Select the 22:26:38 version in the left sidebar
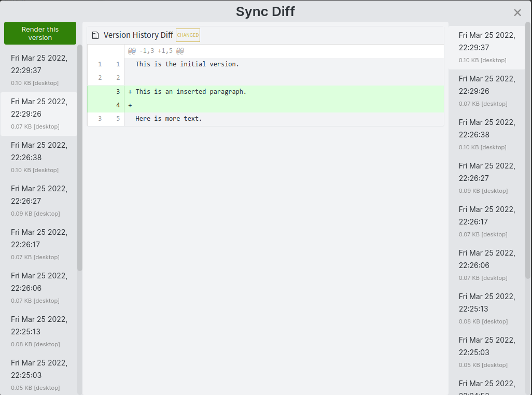The height and width of the screenshot is (395, 532). tap(39, 157)
